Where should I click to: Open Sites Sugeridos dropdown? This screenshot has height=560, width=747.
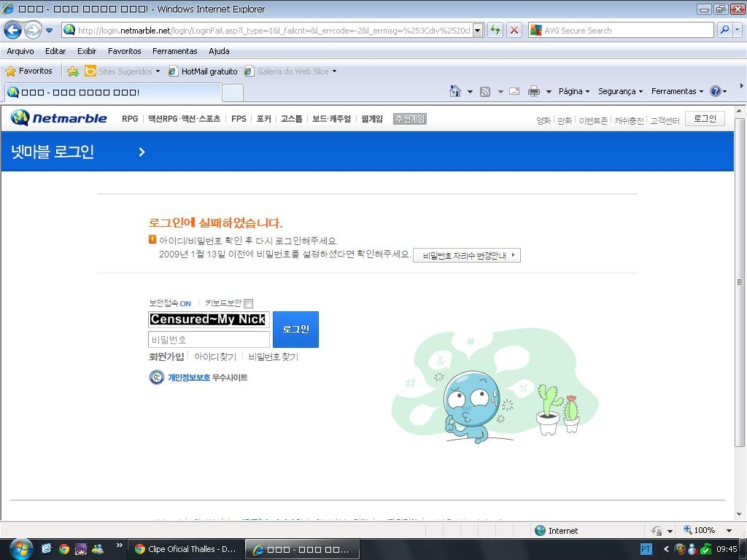click(x=123, y=71)
